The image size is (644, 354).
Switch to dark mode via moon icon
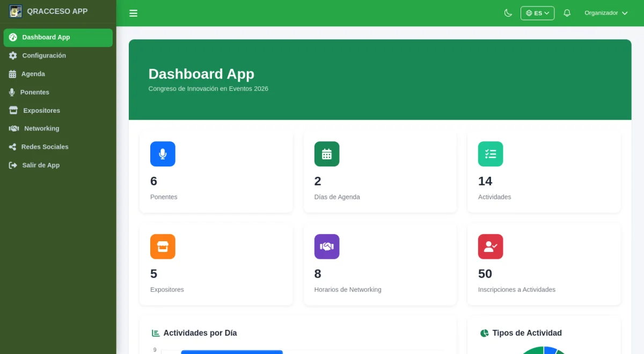click(508, 13)
